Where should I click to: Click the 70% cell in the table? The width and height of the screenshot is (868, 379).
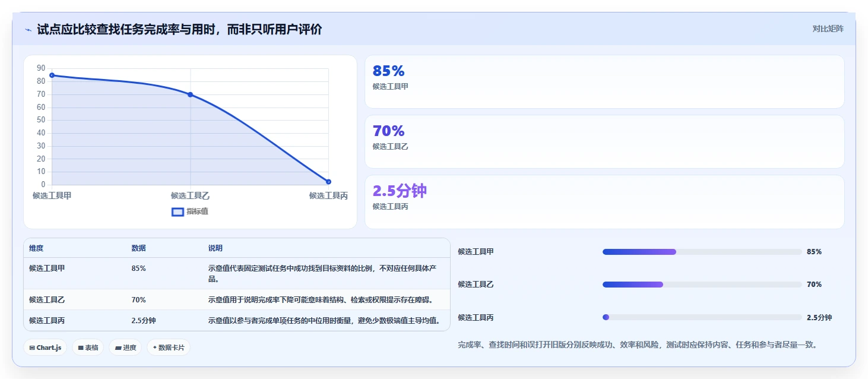[138, 300]
